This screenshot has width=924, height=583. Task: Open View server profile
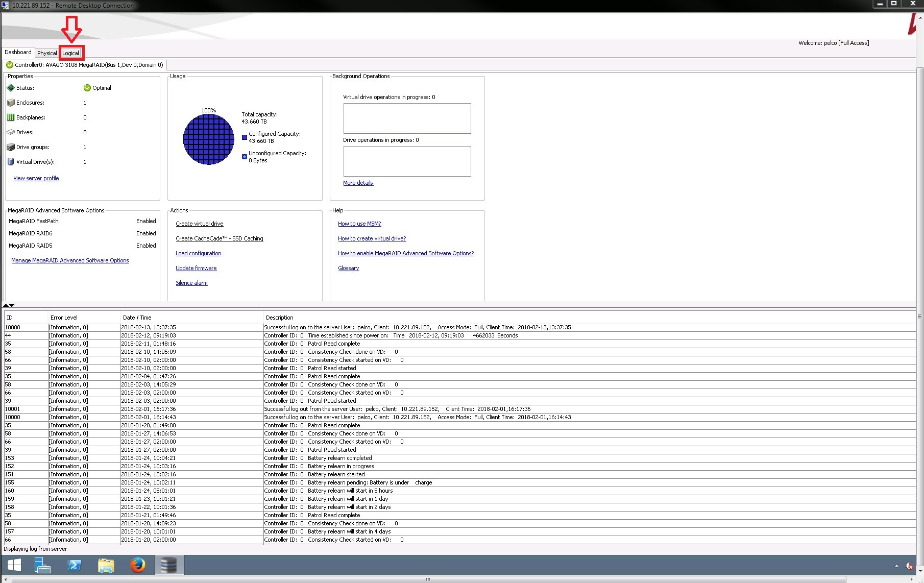click(x=36, y=178)
